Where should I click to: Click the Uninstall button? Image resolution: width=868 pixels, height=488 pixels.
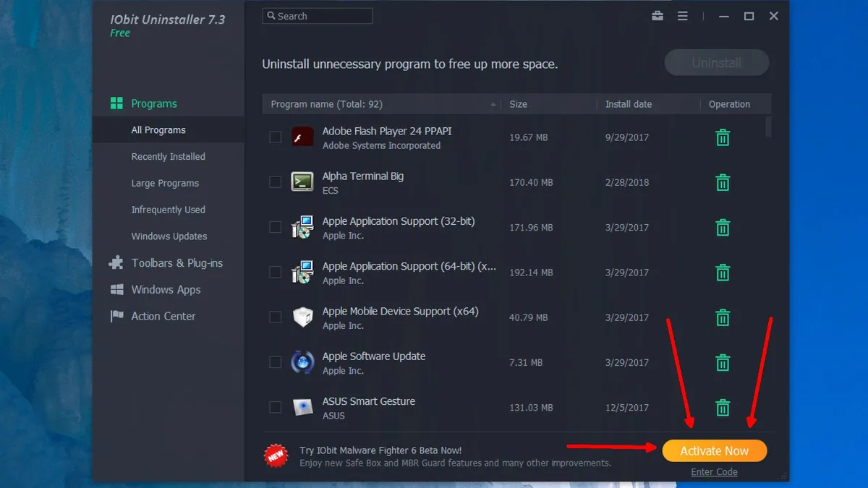[716, 63]
